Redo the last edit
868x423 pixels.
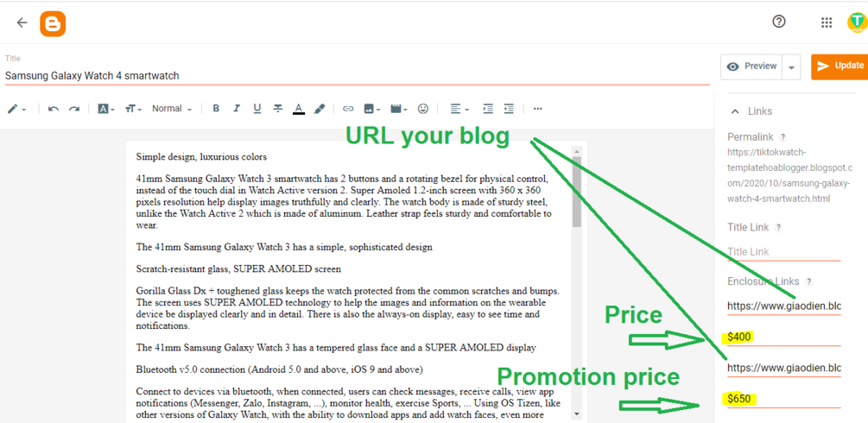pos(74,109)
